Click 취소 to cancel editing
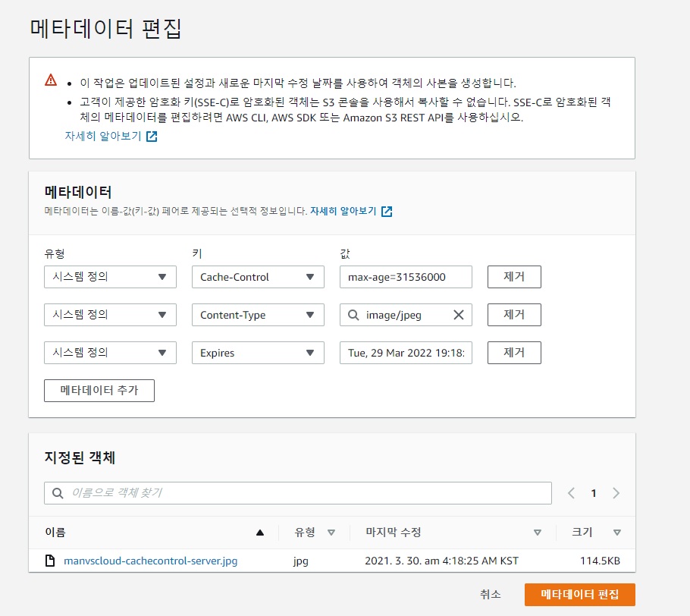 [x=491, y=594]
